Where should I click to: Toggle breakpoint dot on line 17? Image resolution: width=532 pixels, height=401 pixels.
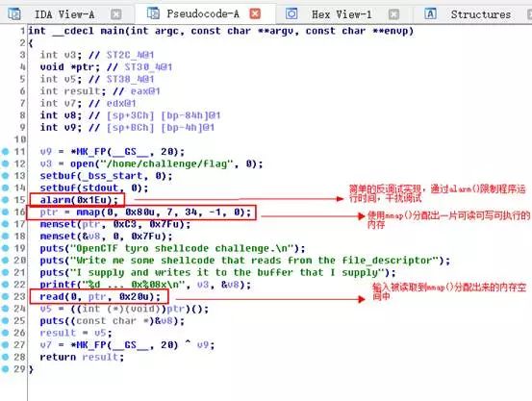point(5,224)
